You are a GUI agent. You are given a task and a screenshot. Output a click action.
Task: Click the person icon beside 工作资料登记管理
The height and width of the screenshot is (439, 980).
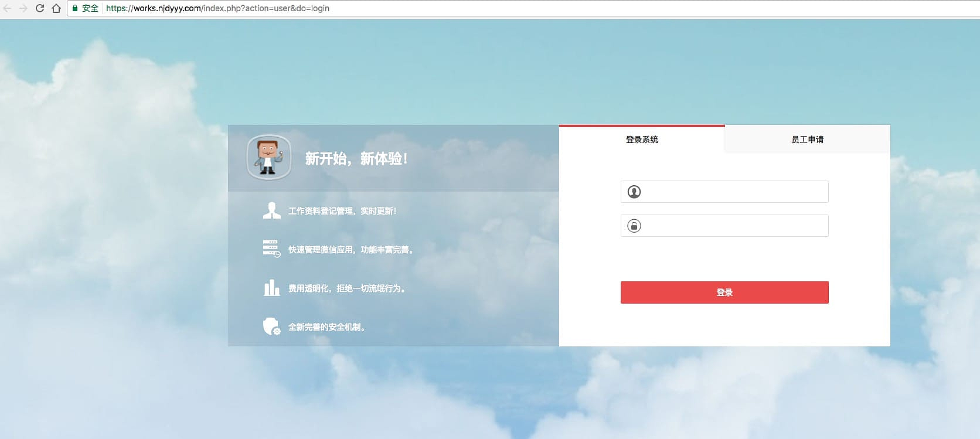click(x=271, y=210)
